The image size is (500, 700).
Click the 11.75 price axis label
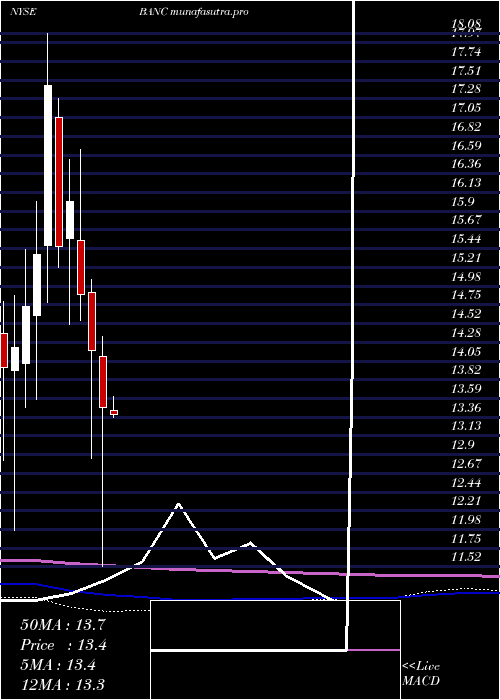[x=466, y=538]
